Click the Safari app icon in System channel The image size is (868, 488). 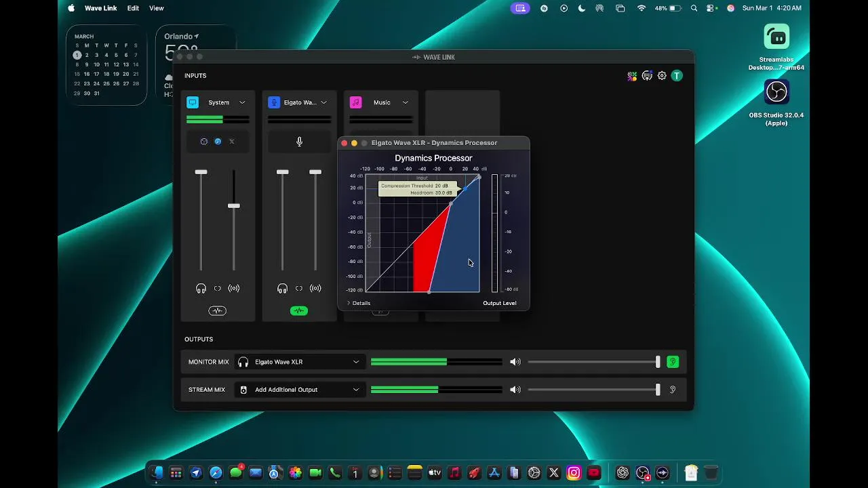218,142
